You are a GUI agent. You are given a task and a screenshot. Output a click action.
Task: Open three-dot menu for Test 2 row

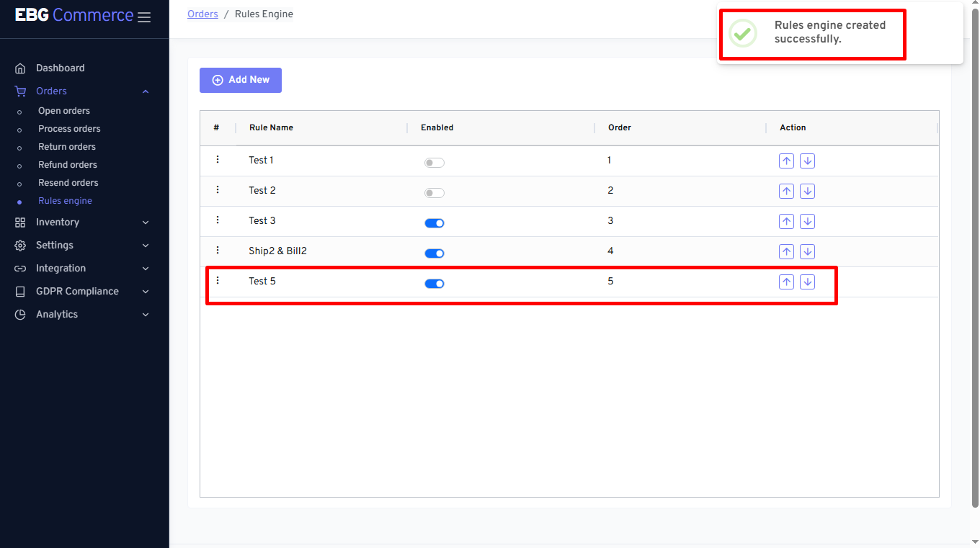tap(218, 190)
